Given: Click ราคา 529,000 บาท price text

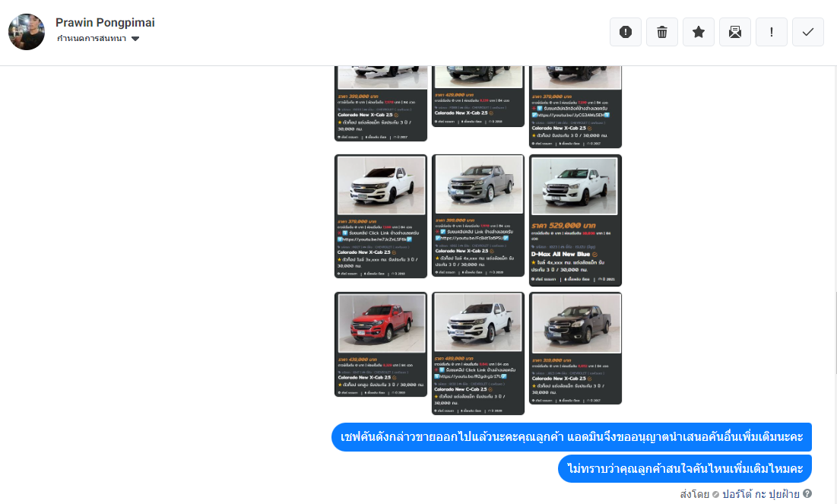Looking at the screenshot, I should 563,225.
